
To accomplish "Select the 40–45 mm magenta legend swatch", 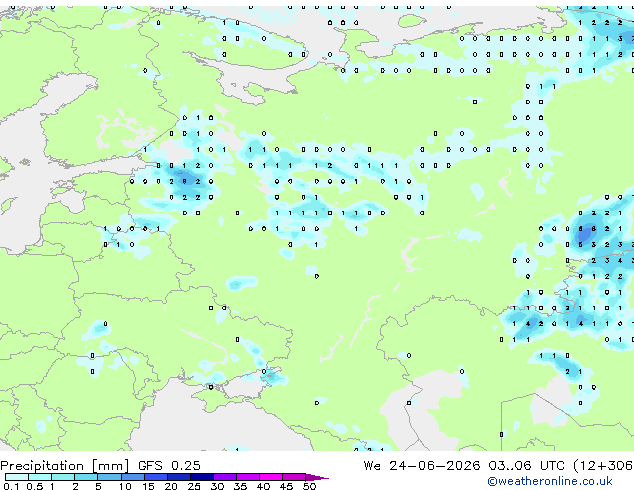I will [271, 477].
